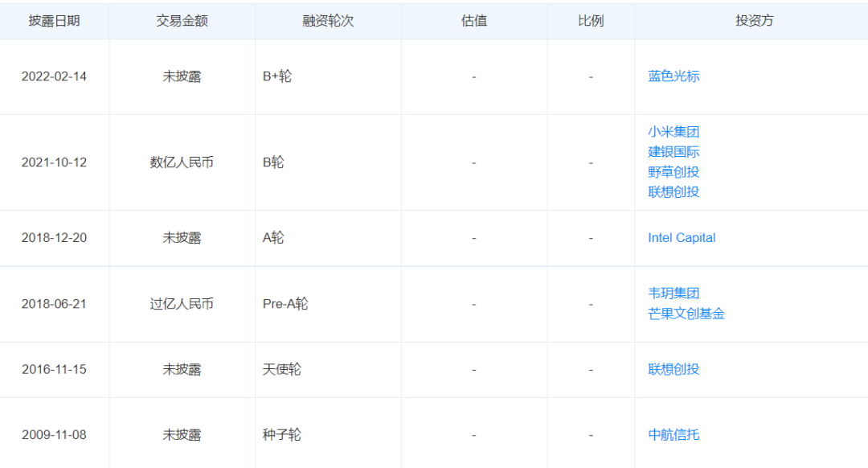Image resolution: width=868 pixels, height=468 pixels.
Task: Select the date 2009-11-08
Action: 55,435
